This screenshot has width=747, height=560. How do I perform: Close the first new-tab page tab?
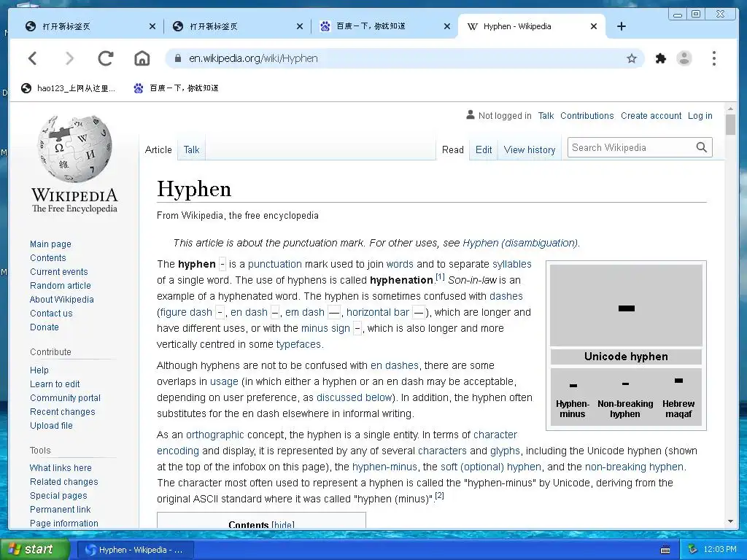tap(152, 26)
